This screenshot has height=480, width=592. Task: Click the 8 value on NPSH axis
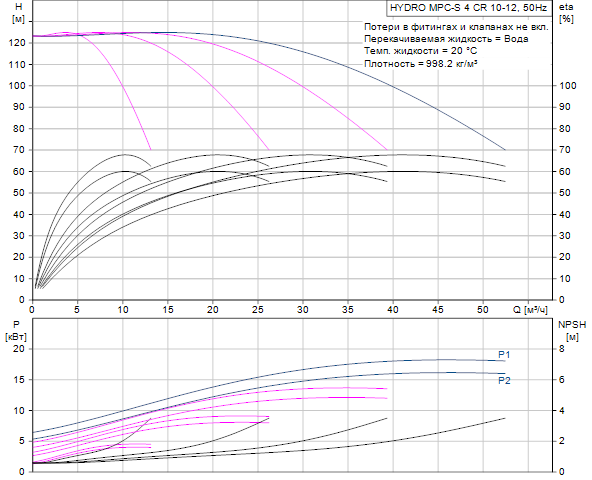coord(562,349)
